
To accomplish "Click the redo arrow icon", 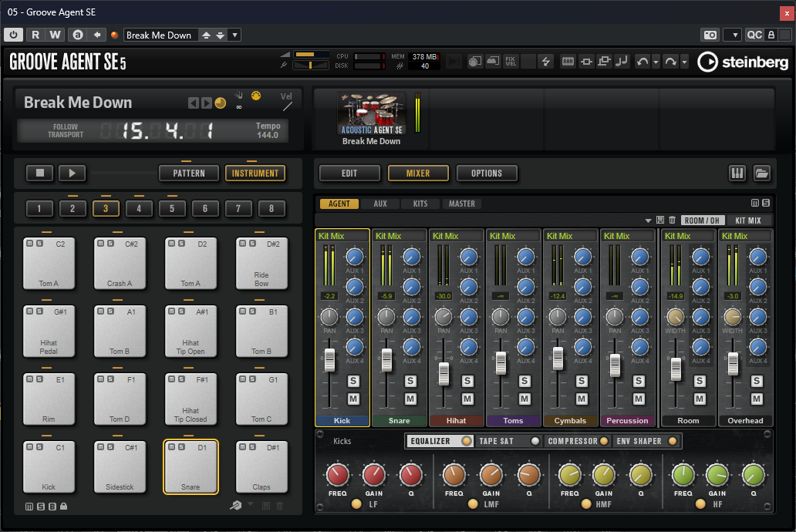I will (670, 62).
